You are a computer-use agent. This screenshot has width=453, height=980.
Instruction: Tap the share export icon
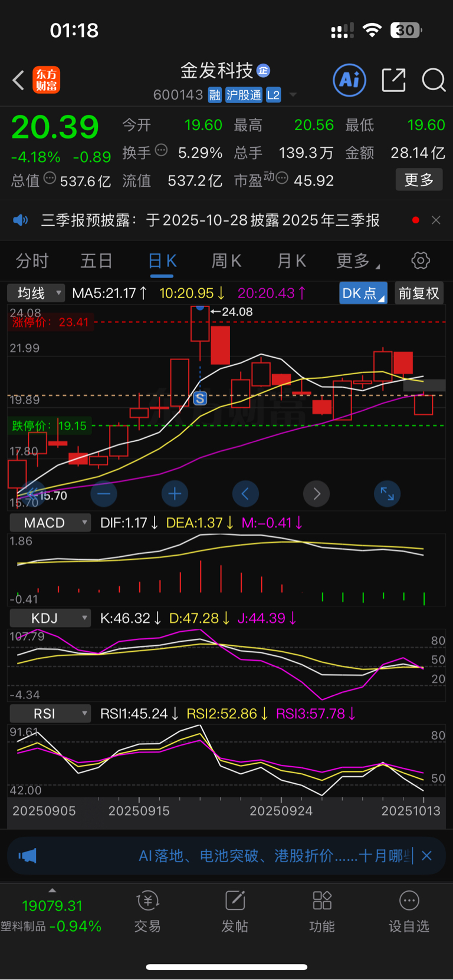coord(394,80)
